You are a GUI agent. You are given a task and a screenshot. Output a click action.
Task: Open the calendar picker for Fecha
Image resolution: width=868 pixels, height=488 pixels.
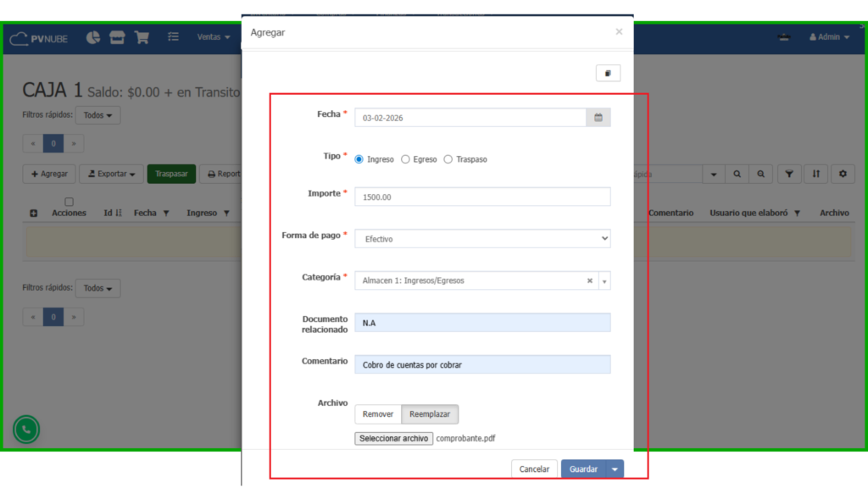[x=598, y=118]
